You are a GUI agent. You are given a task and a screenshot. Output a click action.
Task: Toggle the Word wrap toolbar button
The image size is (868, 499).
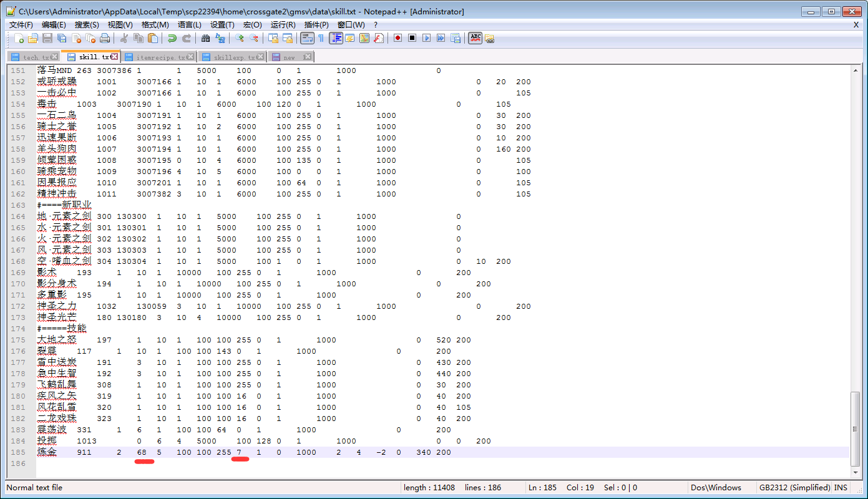pyautogui.click(x=306, y=38)
